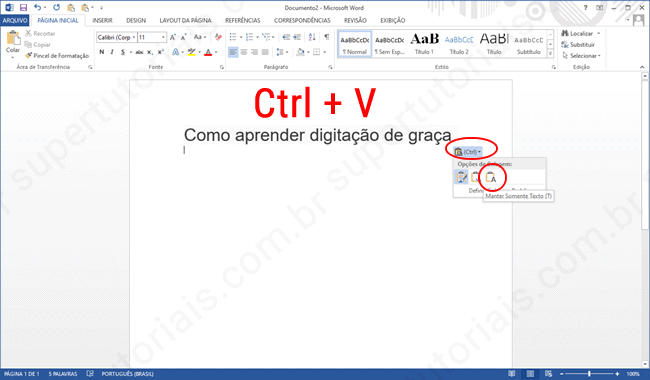Click the borders grid icon
Screen dimensions: 650x380
tap(317, 52)
